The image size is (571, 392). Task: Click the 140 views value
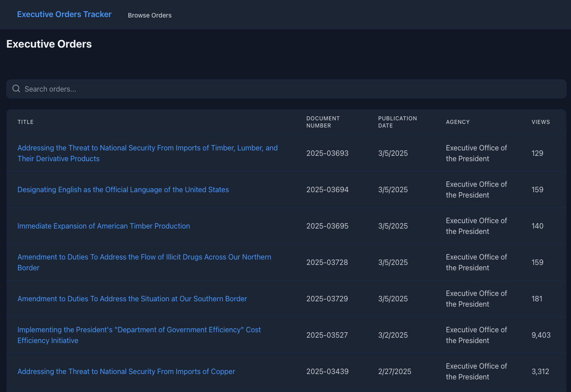537,226
